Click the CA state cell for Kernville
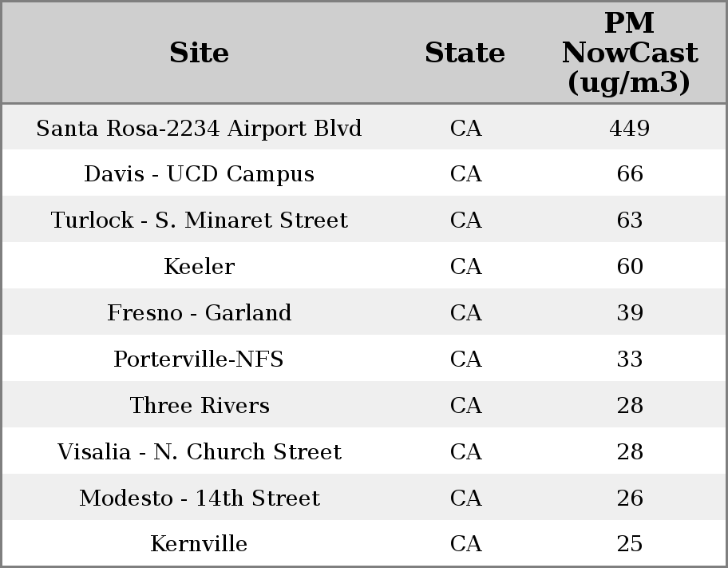Image resolution: width=728 pixels, height=568 pixels. [465, 544]
